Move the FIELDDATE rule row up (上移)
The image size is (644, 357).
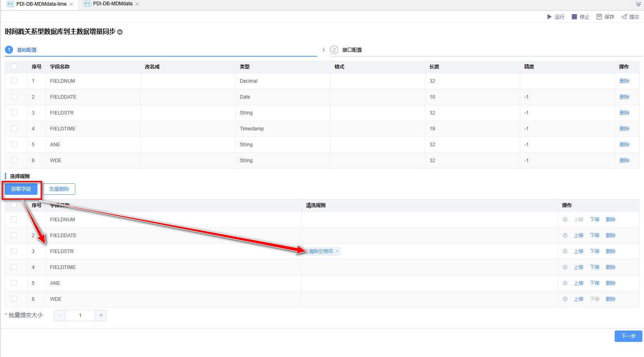[579, 236]
